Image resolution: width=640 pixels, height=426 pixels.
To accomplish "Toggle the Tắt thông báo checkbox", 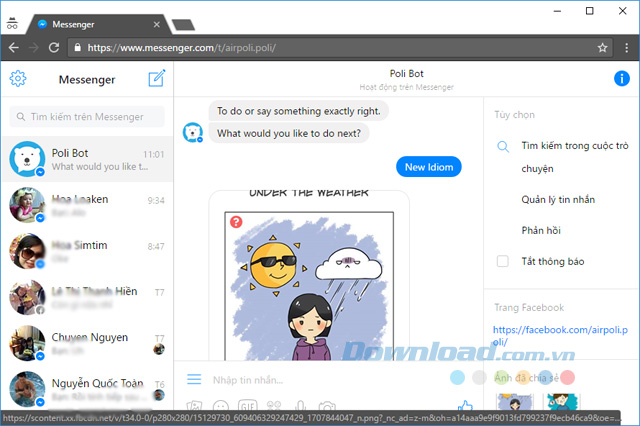I will pos(503,262).
